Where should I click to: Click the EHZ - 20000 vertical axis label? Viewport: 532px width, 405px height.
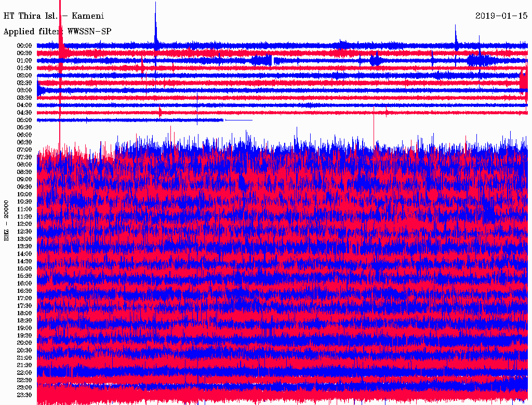pyautogui.click(x=7, y=220)
